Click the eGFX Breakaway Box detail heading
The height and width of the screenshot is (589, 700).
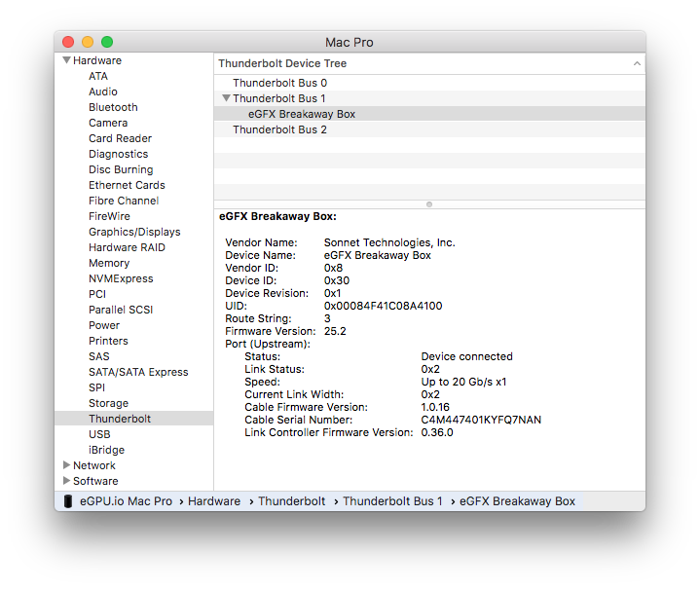click(x=277, y=216)
